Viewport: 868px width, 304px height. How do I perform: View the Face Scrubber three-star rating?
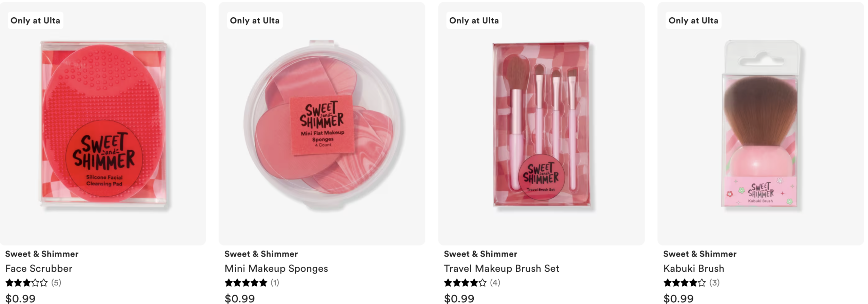(27, 283)
